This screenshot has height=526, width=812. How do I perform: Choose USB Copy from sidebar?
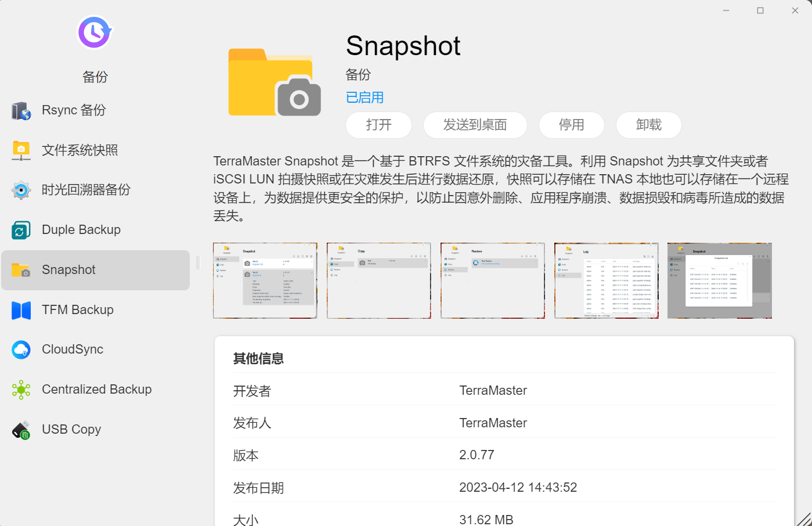(x=96, y=430)
